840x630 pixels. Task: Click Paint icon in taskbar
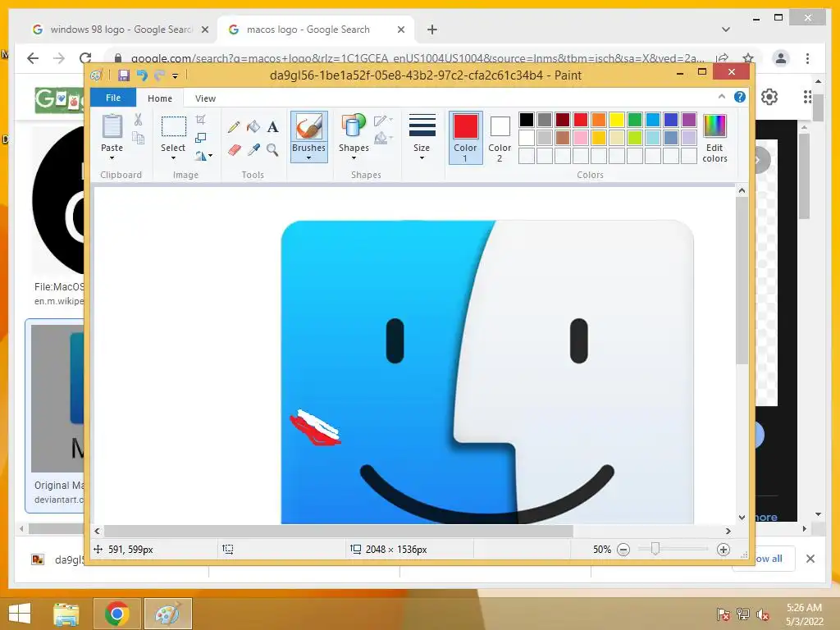point(167,614)
